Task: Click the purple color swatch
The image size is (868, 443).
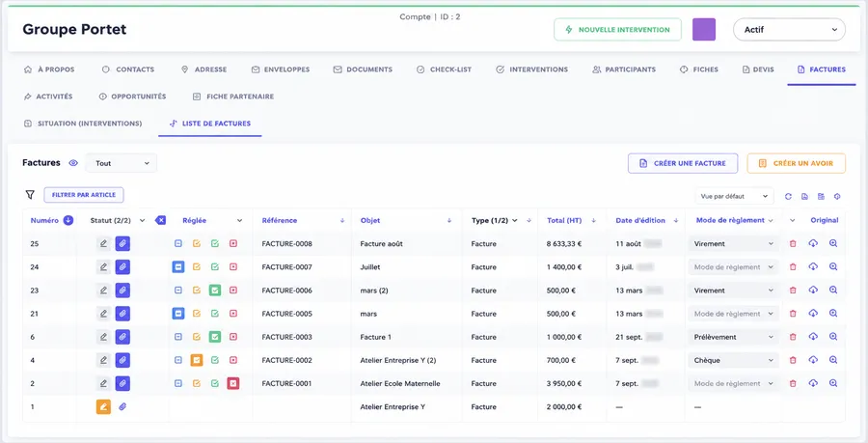Action: pyautogui.click(x=704, y=29)
